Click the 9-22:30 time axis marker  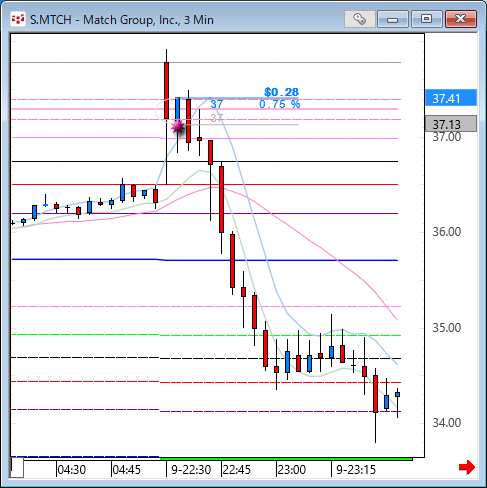(x=191, y=470)
